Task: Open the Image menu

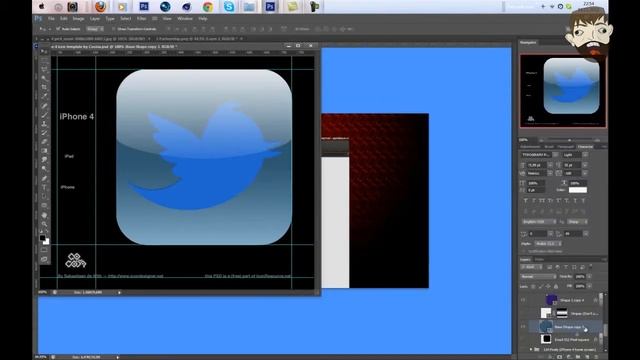Action: pos(78,19)
